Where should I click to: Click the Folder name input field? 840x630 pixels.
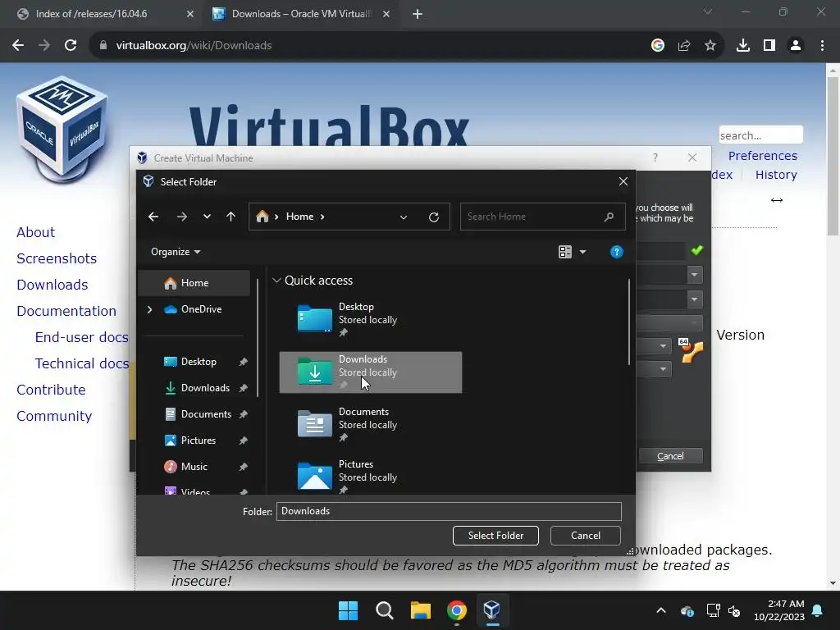449,511
